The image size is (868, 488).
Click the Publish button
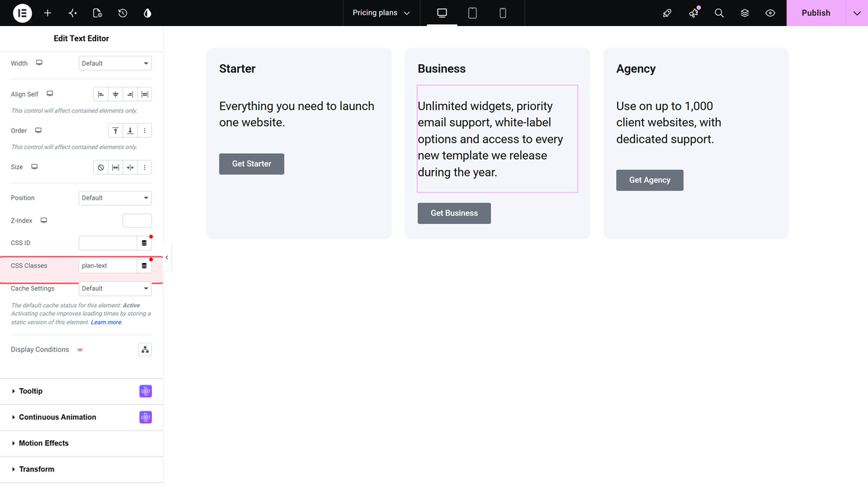tap(816, 13)
